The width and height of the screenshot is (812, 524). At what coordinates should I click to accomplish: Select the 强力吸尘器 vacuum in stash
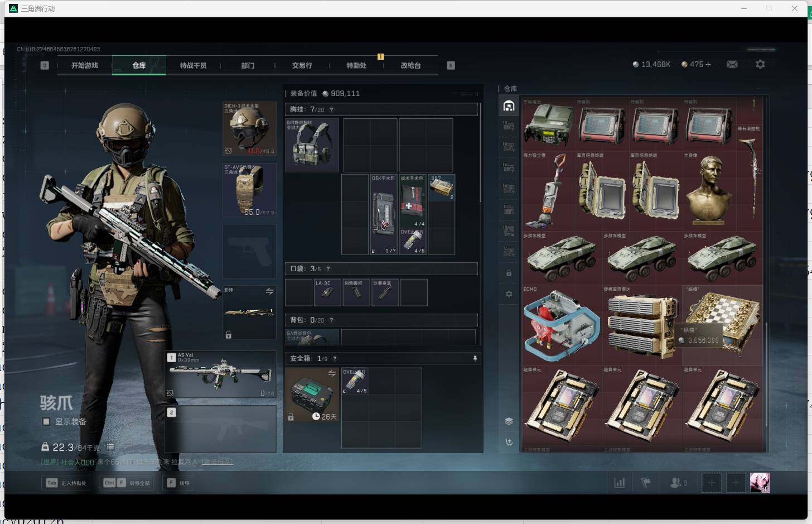[x=549, y=191]
